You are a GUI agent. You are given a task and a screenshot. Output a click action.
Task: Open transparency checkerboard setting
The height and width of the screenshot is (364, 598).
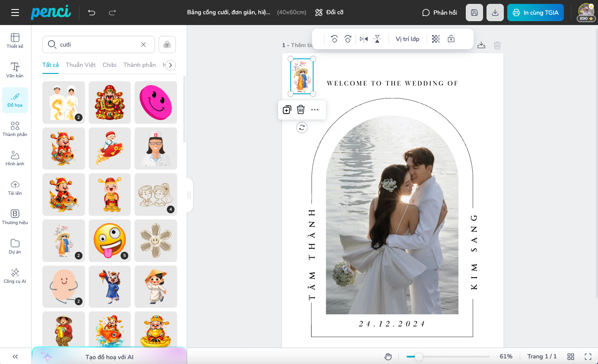coord(436,39)
